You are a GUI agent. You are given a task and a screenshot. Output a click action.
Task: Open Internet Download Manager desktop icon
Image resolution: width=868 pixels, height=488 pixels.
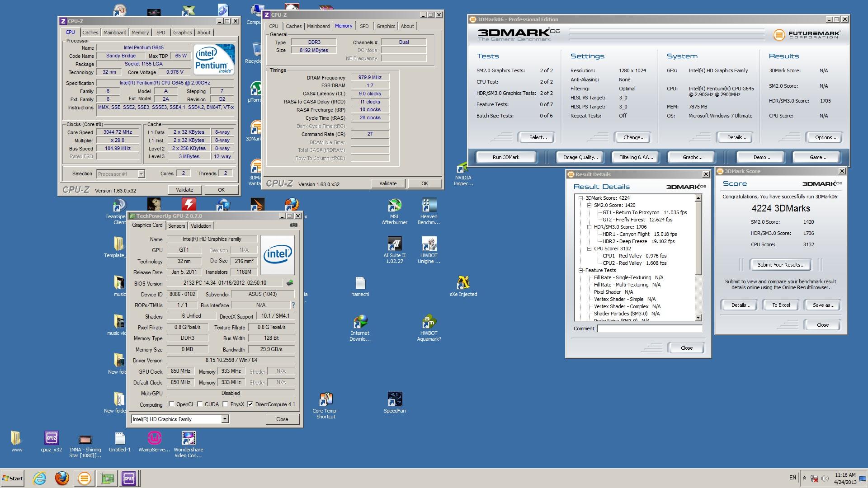pyautogui.click(x=360, y=328)
